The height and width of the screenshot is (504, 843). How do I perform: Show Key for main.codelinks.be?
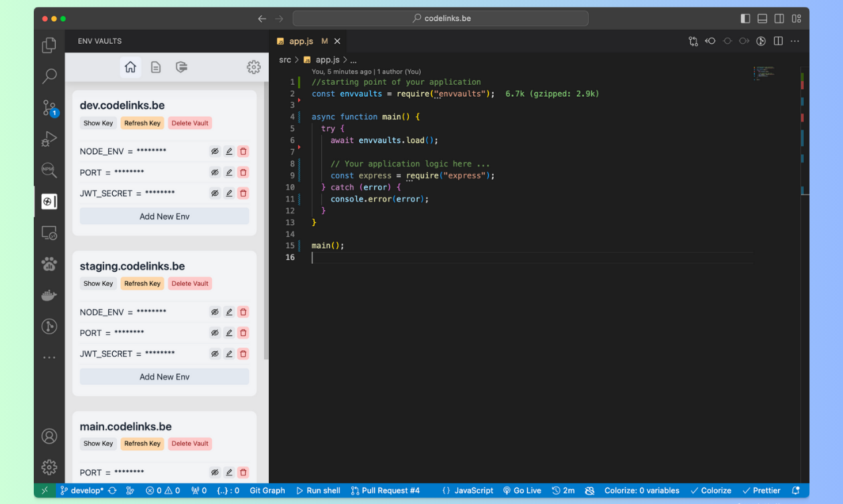click(98, 444)
